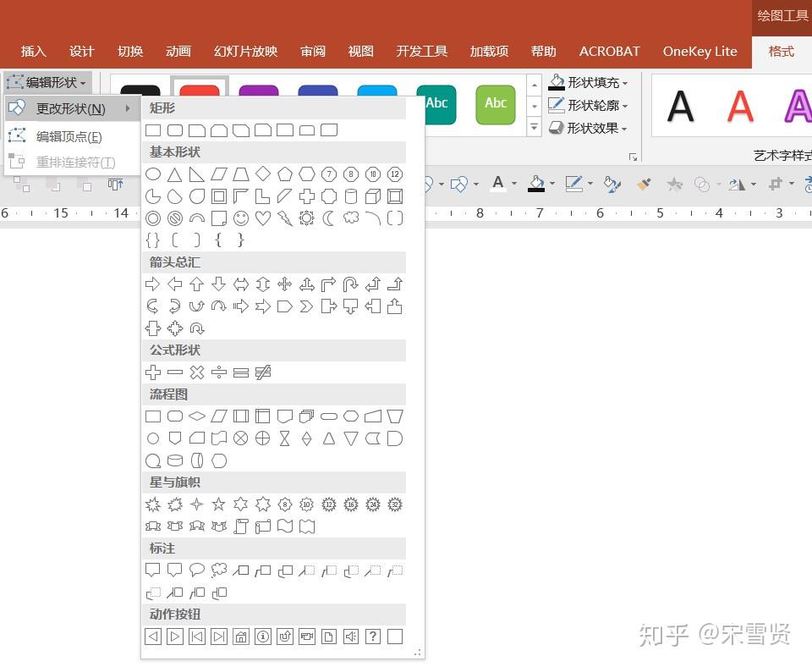Choose the smiley face shape
Viewport: 812px width, 667px height.
241,218
